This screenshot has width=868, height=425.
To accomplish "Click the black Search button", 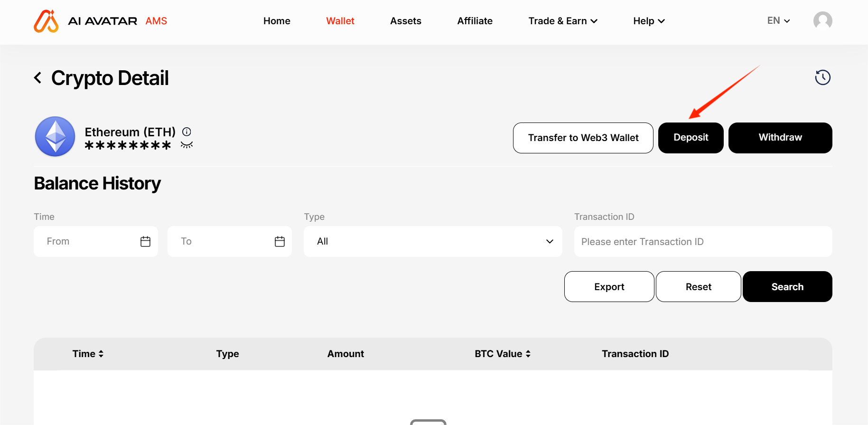I will [787, 286].
